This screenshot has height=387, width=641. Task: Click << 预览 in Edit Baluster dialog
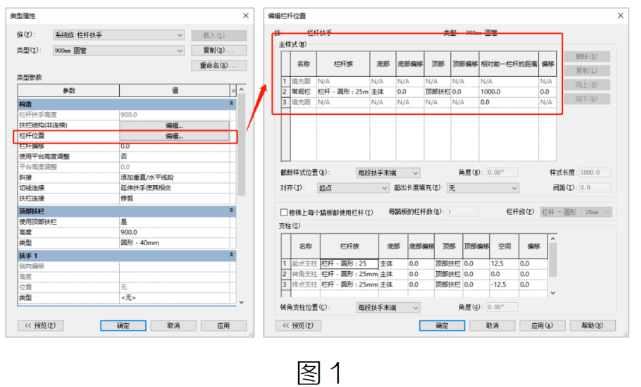tap(298, 325)
